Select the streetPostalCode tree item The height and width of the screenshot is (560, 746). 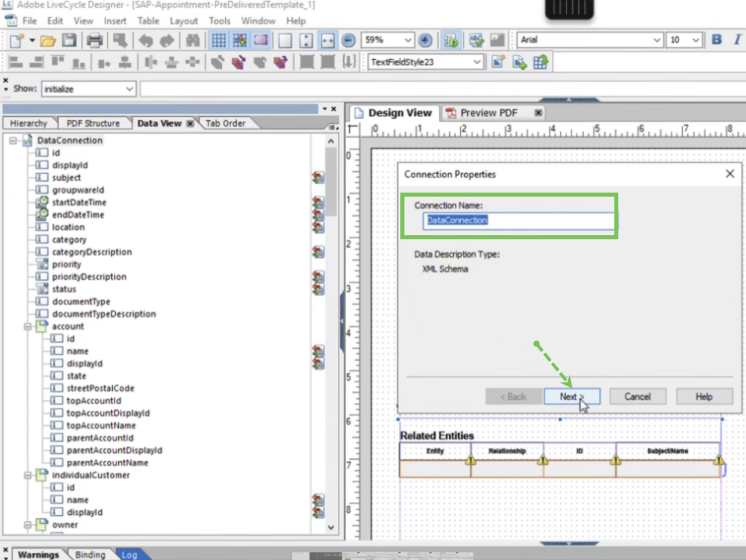tap(100, 388)
